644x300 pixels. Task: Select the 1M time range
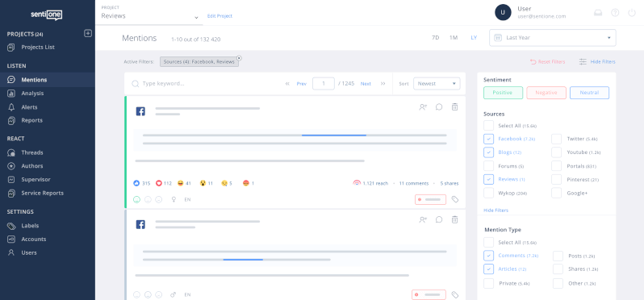click(454, 37)
